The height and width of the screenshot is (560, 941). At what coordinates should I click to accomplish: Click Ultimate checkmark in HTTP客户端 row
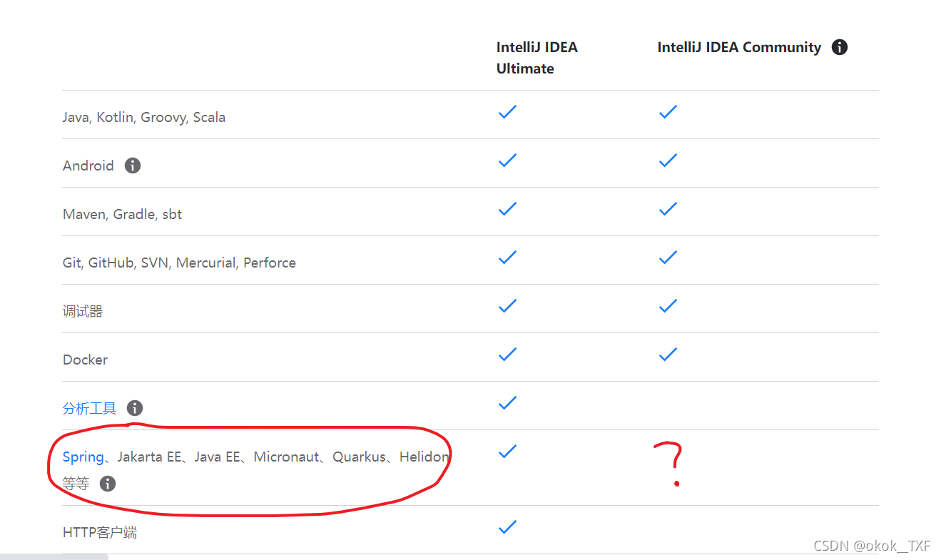click(507, 527)
